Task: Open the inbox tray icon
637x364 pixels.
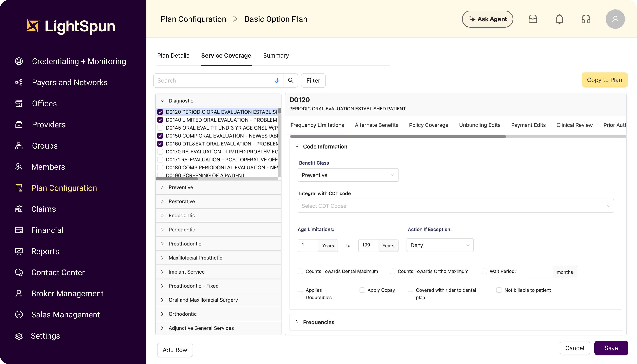Action: [x=533, y=19]
